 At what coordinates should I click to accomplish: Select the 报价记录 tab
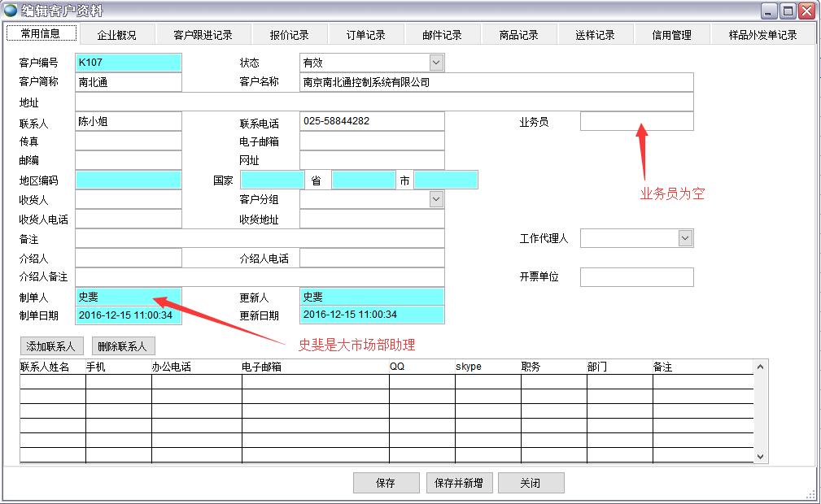289,35
